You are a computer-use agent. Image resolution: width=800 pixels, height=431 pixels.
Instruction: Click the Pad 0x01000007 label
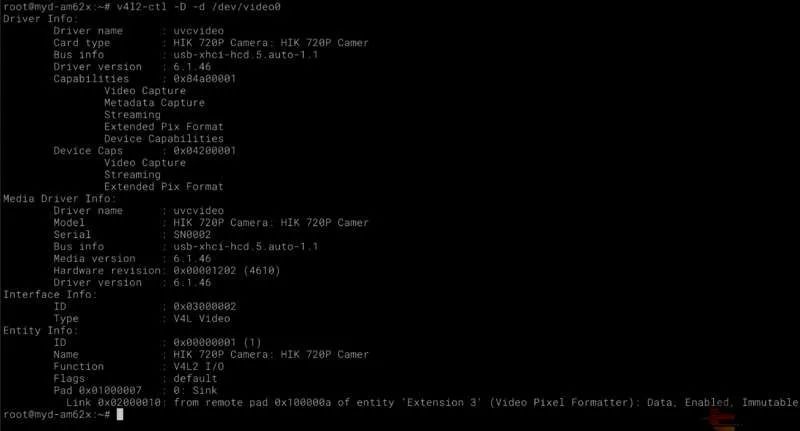tap(97, 390)
